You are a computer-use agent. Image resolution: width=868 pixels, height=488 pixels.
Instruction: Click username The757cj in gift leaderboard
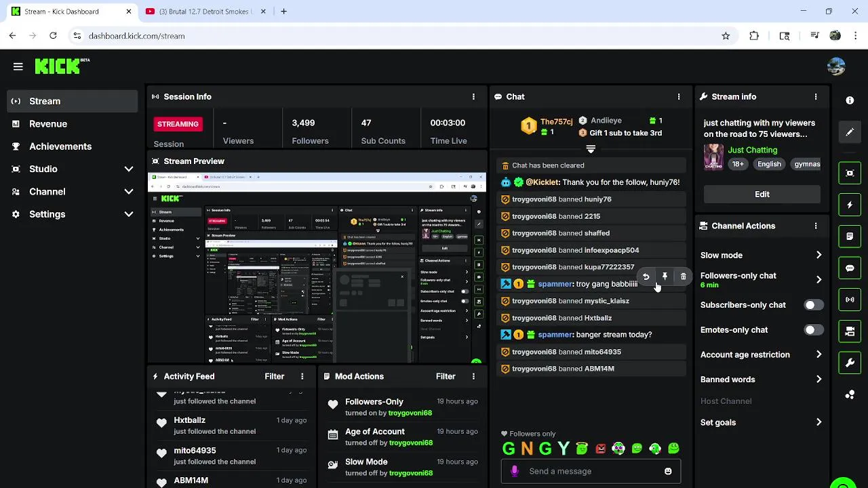point(556,121)
